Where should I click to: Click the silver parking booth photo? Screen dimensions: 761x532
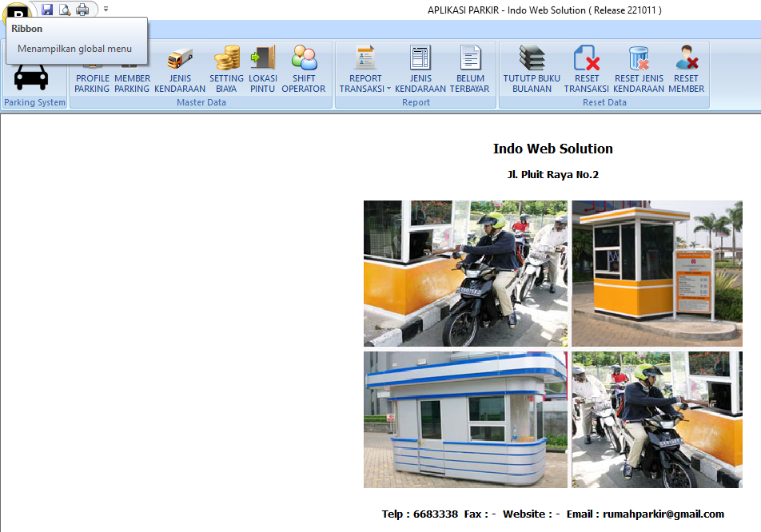465,419
